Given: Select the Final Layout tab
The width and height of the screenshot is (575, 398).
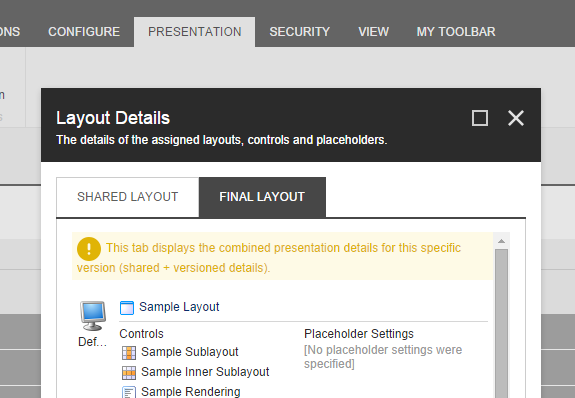Looking at the screenshot, I should click(262, 197).
